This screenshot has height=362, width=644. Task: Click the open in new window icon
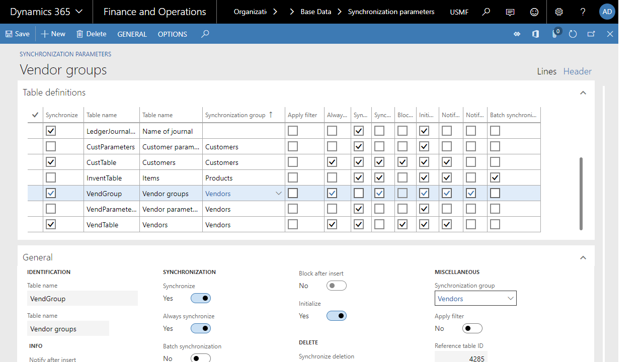tap(591, 34)
